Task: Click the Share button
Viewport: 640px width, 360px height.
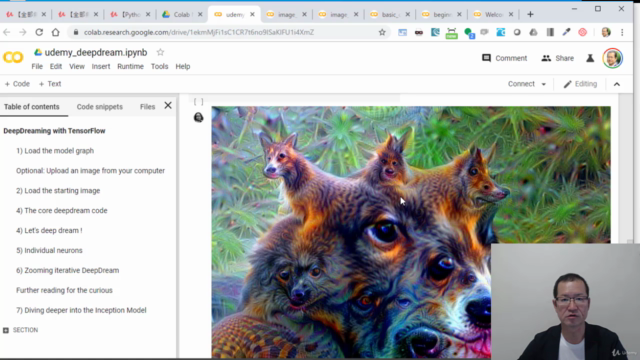Action: 558,58
